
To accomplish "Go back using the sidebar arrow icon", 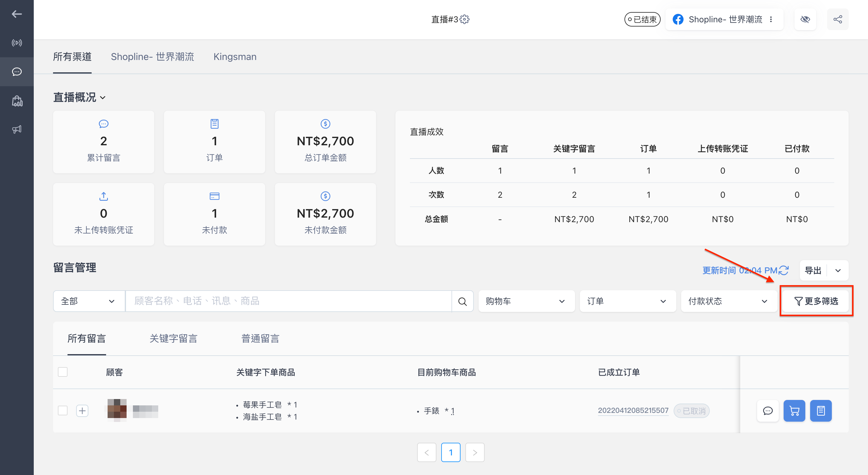I will [x=17, y=14].
